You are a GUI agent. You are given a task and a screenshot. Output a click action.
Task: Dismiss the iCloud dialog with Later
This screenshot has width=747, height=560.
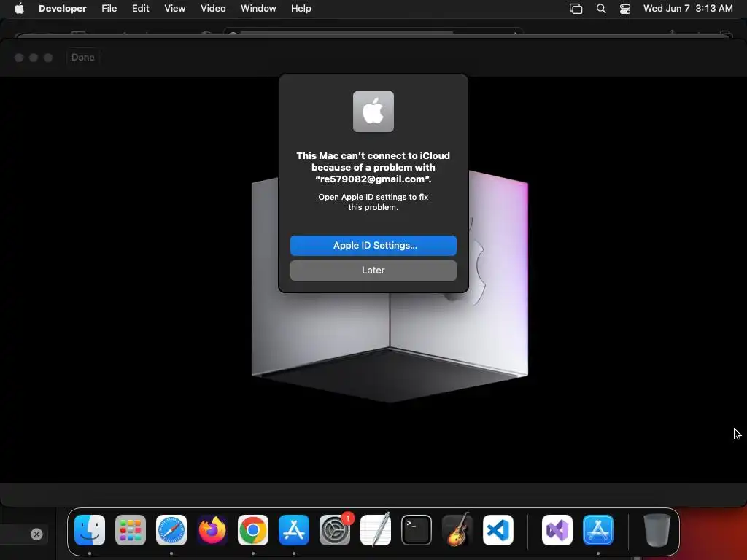click(373, 270)
